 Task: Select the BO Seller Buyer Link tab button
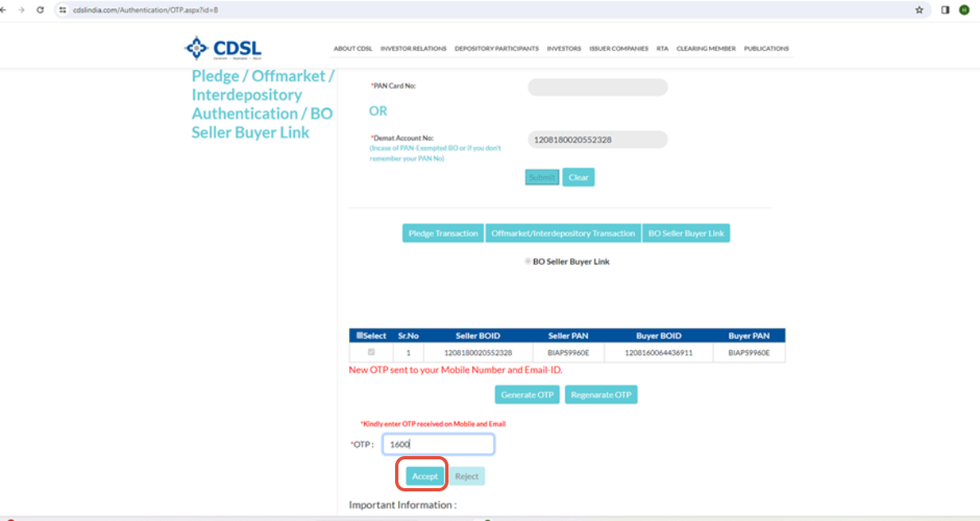tap(686, 233)
